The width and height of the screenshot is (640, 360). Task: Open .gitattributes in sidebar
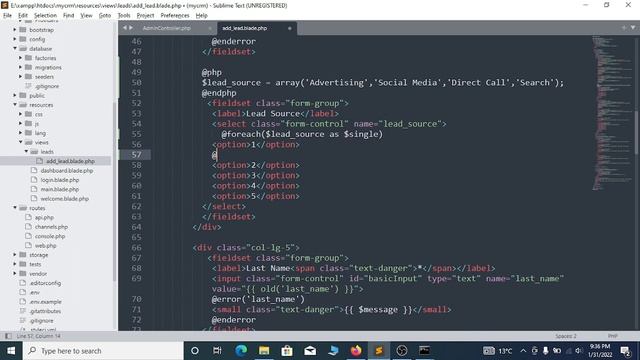point(45,311)
